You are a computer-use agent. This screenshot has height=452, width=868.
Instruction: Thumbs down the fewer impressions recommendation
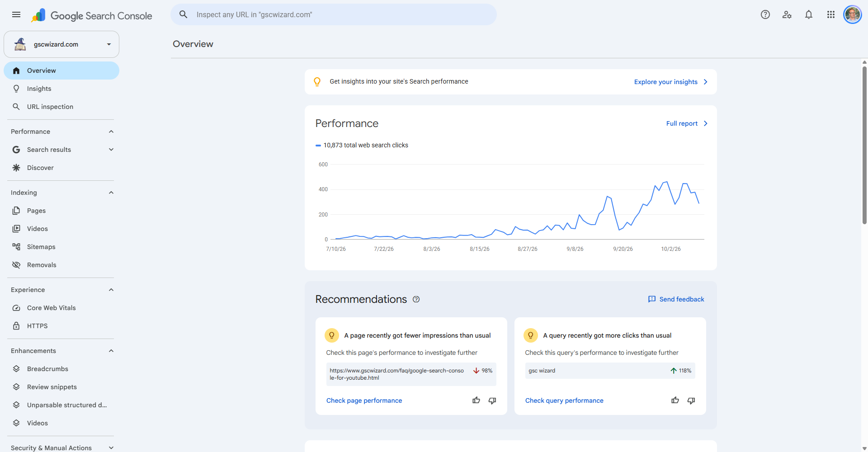[x=492, y=400]
